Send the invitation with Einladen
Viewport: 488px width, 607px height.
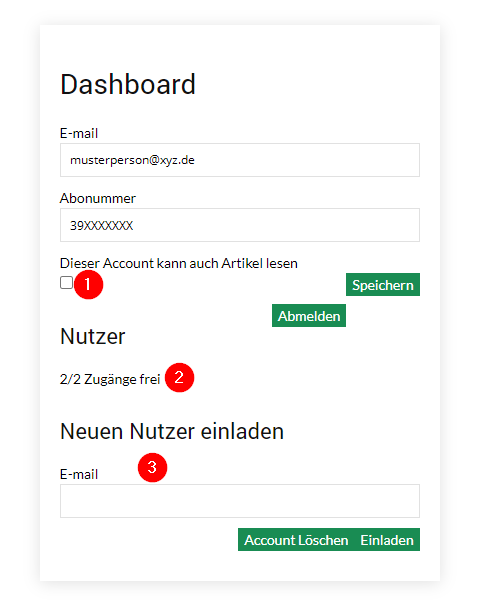click(x=387, y=540)
